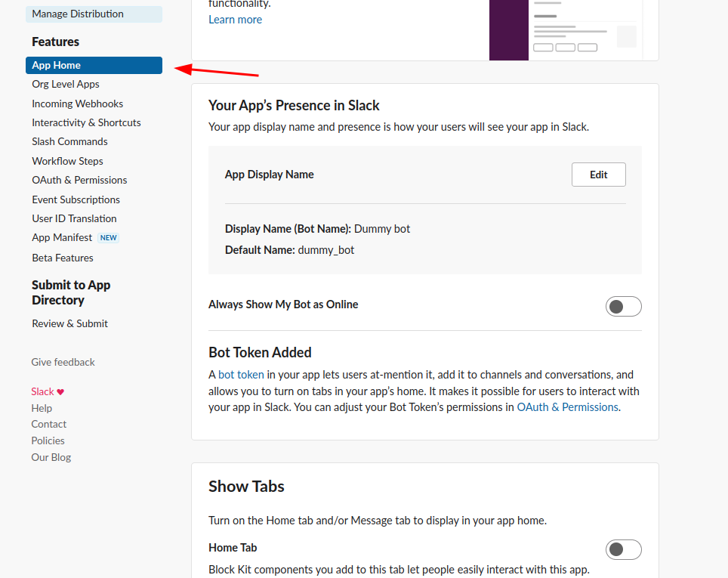The image size is (728, 578).
Task: Follow the bot token link
Action: click(241, 375)
